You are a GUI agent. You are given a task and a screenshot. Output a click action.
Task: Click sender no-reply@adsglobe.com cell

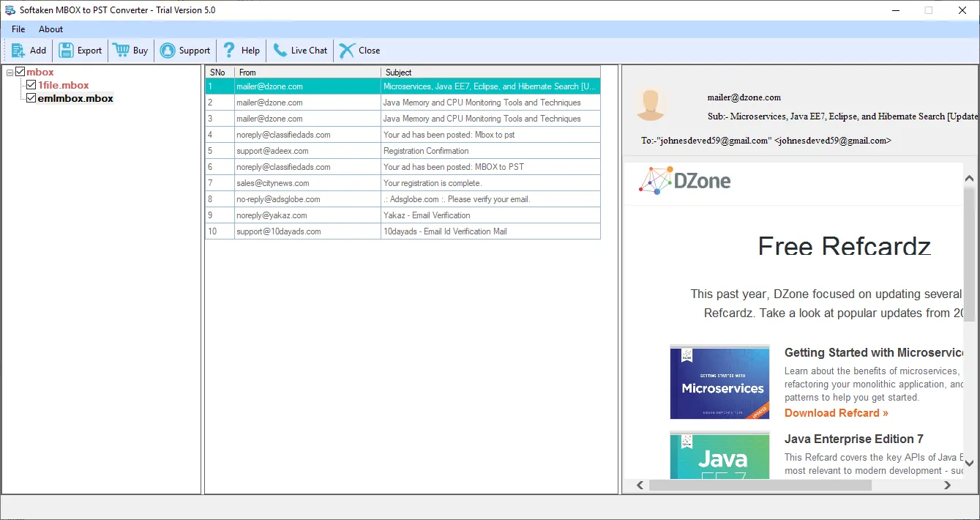tap(307, 199)
